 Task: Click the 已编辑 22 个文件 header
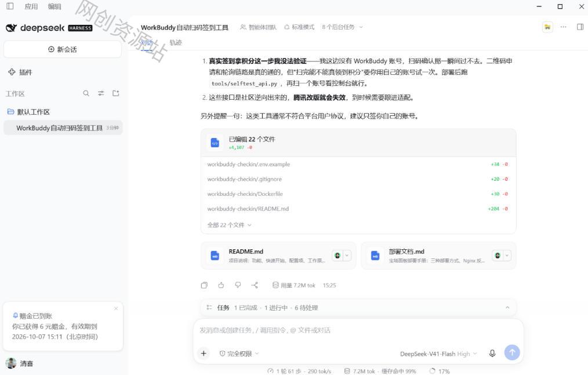coord(358,143)
